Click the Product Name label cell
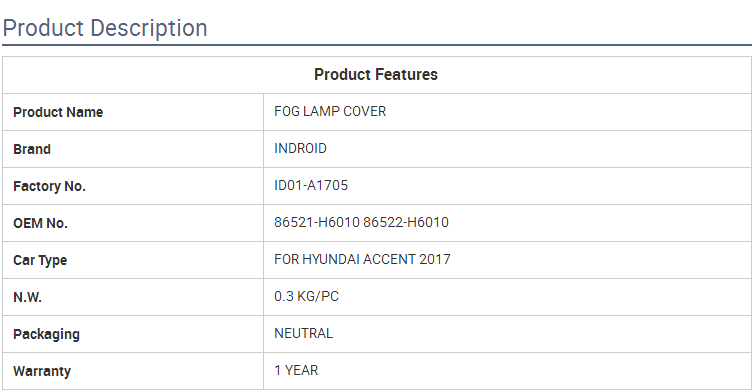Screen dimensions: 754x392 click(x=133, y=112)
